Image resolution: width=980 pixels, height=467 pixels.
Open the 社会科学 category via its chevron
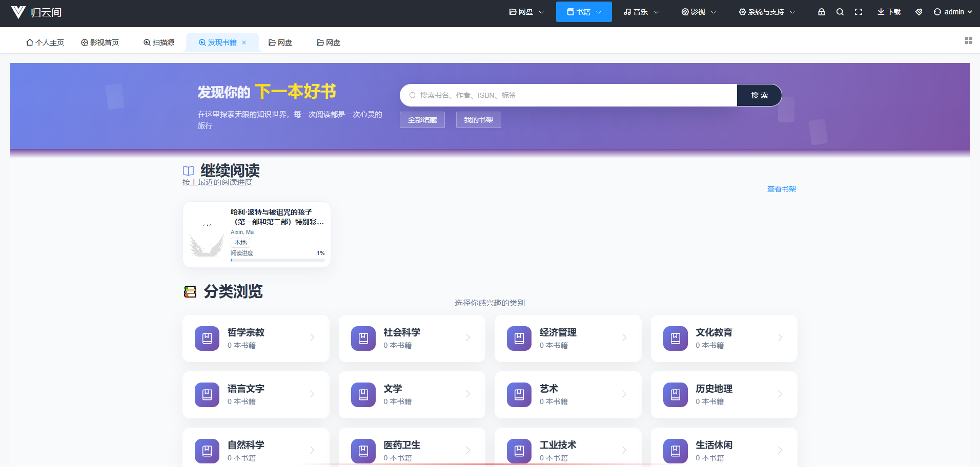click(x=468, y=337)
